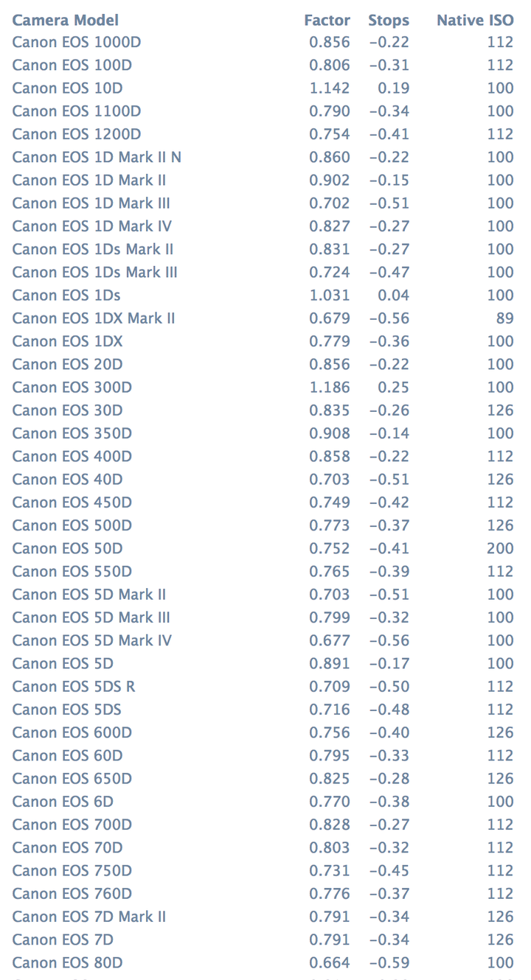Select Canon EOS 1DX Mark II
This screenshot has width=531, height=980.
94,318
